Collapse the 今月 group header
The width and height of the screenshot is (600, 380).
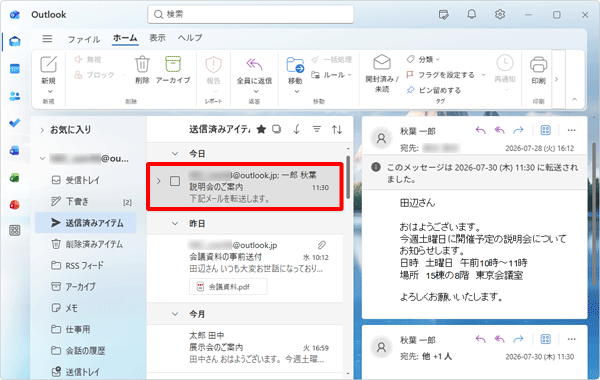pos(175,314)
